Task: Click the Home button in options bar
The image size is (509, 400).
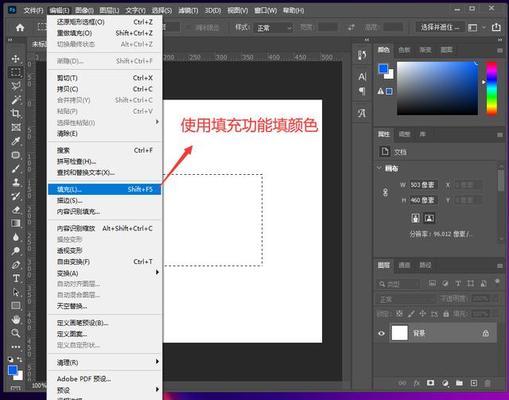Action: (20, 27)
